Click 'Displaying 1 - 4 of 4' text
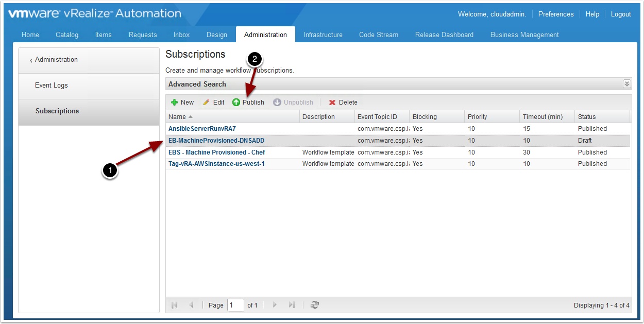 [x=602, y=305]
